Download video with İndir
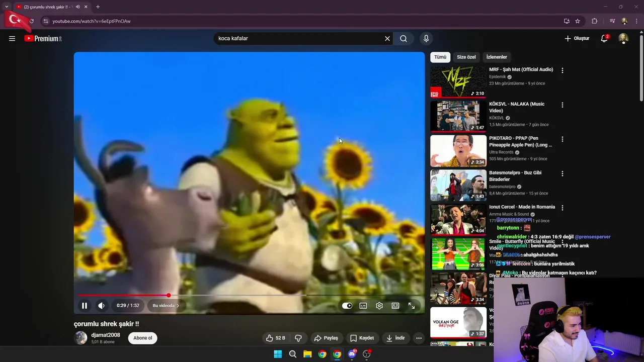The width and height of the screenshot is (644, 362). pos(395,338)
